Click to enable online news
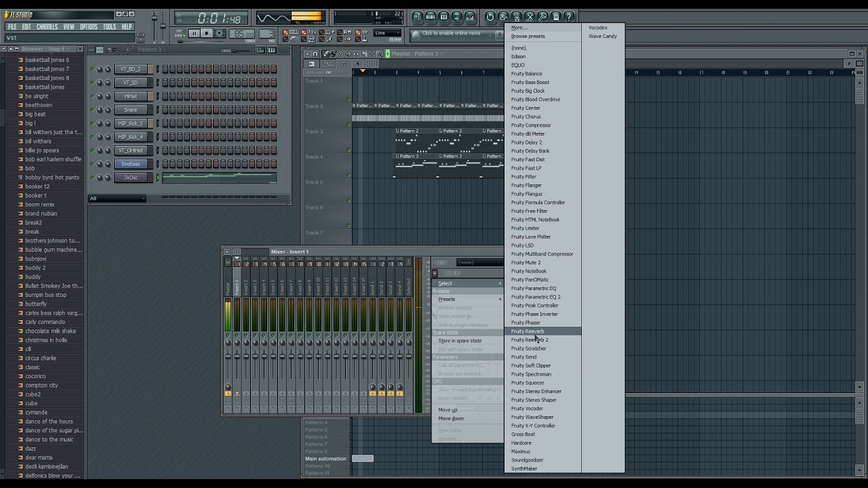 [451, 33]
